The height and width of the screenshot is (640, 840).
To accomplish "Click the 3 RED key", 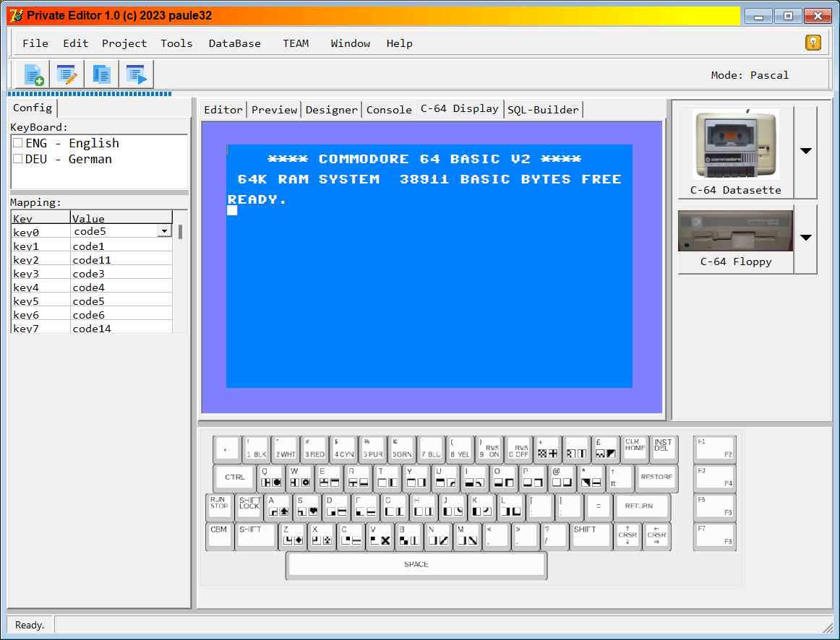I will point(314,449).
